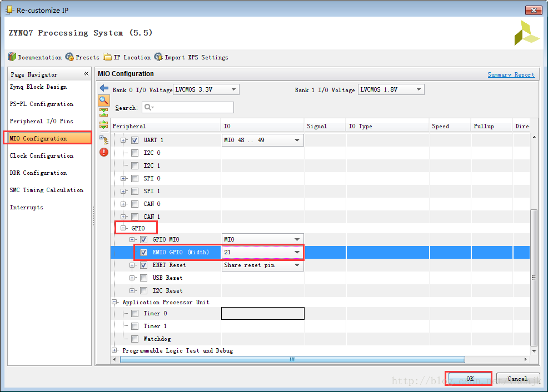The width and height of the screenshot is (548, 392).
Task: Enable the I2C 1 checkbox
Action: (134, 166)
